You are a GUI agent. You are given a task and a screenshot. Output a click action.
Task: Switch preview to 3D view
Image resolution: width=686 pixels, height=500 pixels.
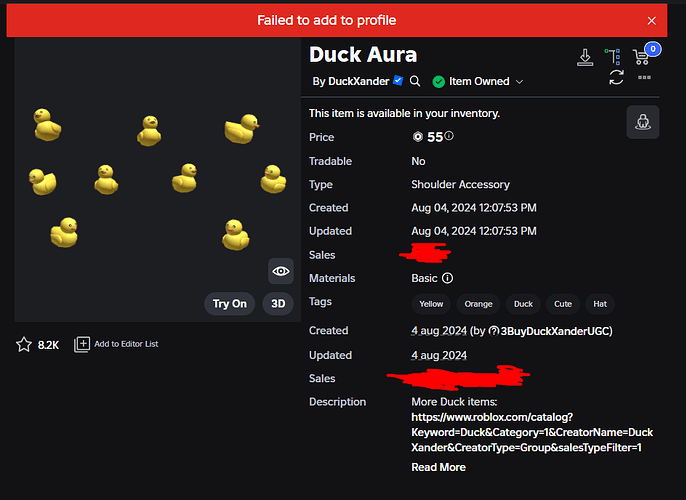pos(278,304)
